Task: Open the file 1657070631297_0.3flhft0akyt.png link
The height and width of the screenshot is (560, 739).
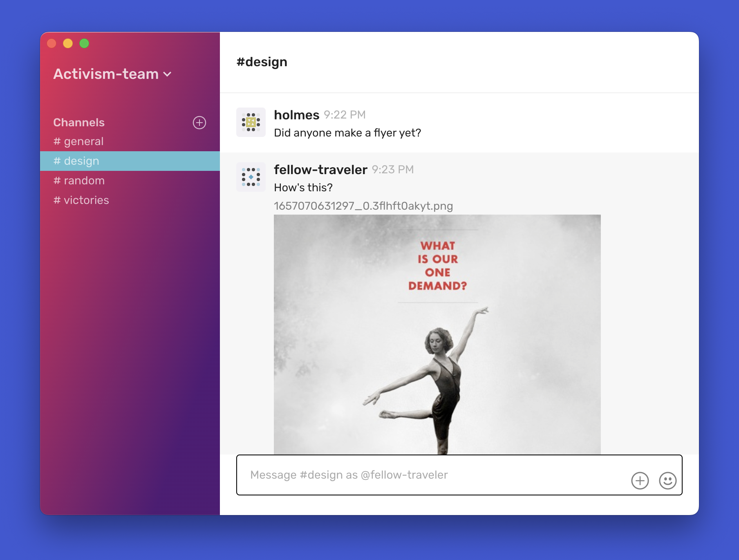Action: tap(363, 206)
